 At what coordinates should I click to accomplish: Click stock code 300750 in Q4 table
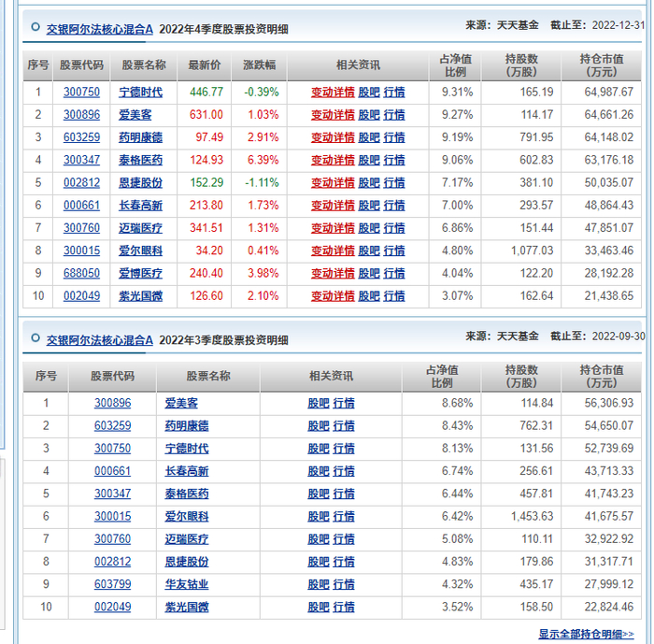(81, 92)
